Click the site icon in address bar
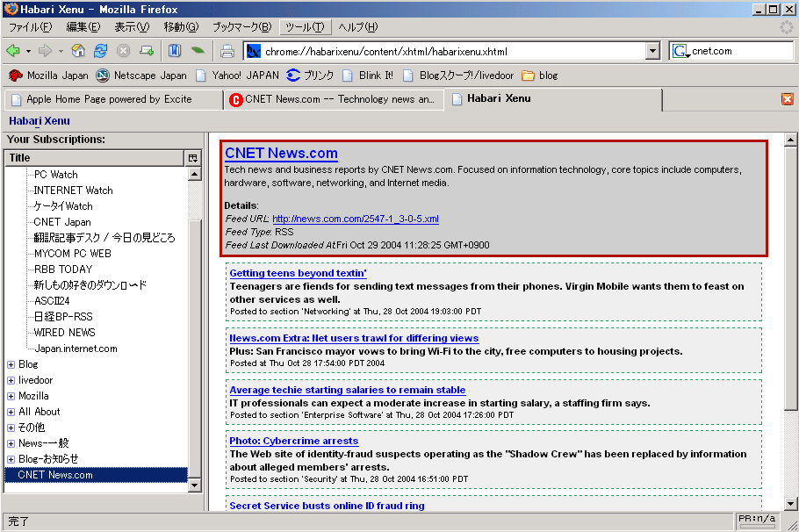The height and width of the screenshot is (532, 799). click(253, 51)
